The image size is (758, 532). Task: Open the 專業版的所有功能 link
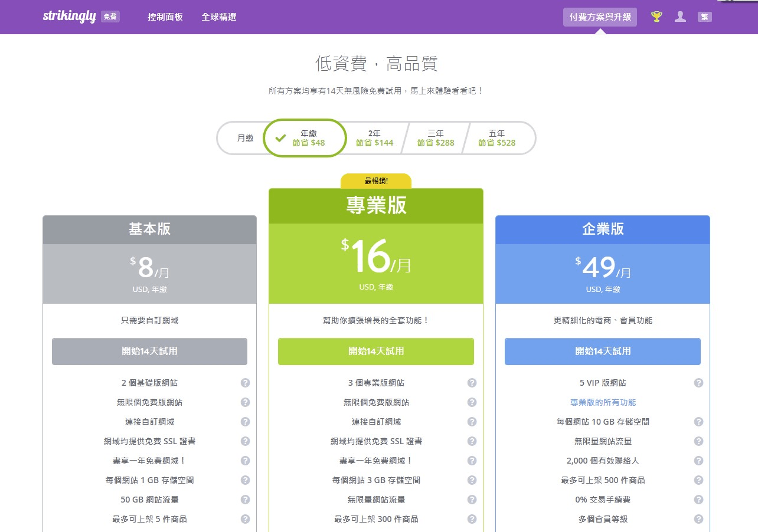tap(602, 402)
